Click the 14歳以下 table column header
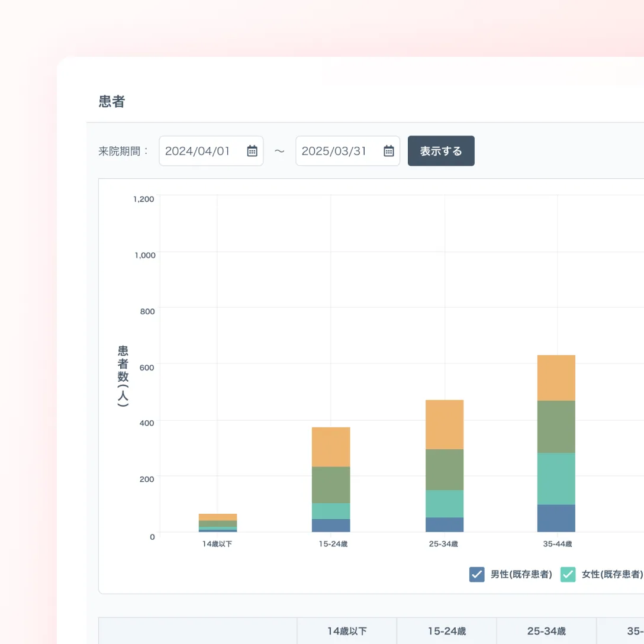 click(347, 631)
